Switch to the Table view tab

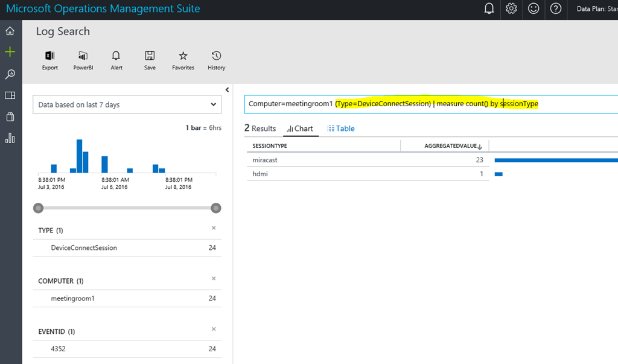(340, 129)
